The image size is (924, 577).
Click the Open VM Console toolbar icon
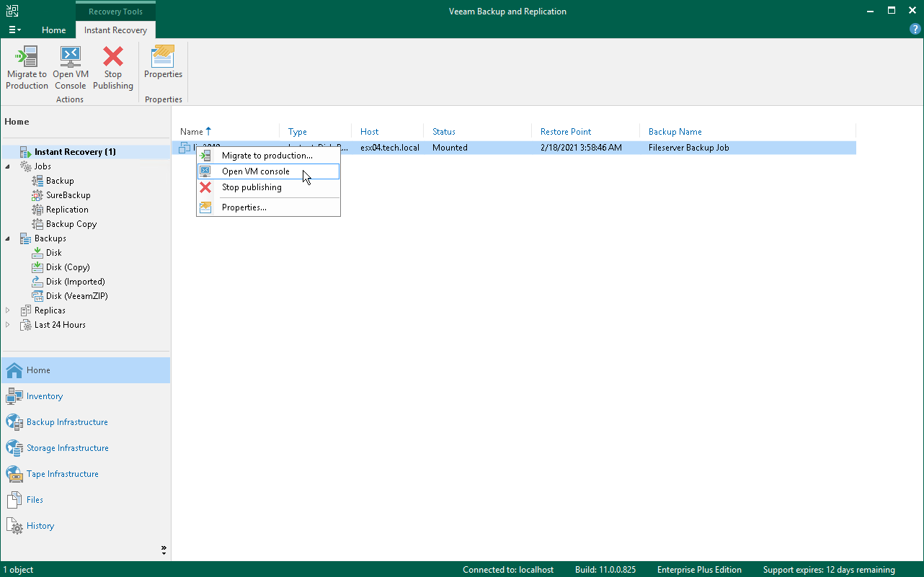click(70, 65)
